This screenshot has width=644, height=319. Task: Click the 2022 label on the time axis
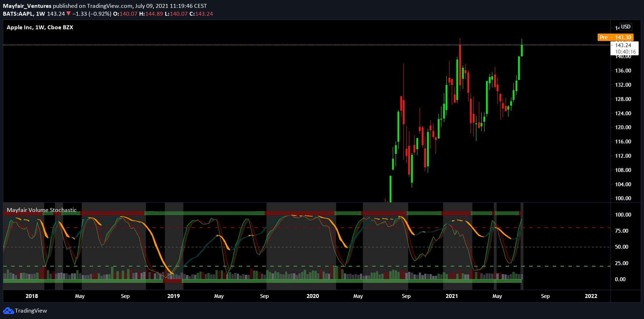(x=591, y=296)
